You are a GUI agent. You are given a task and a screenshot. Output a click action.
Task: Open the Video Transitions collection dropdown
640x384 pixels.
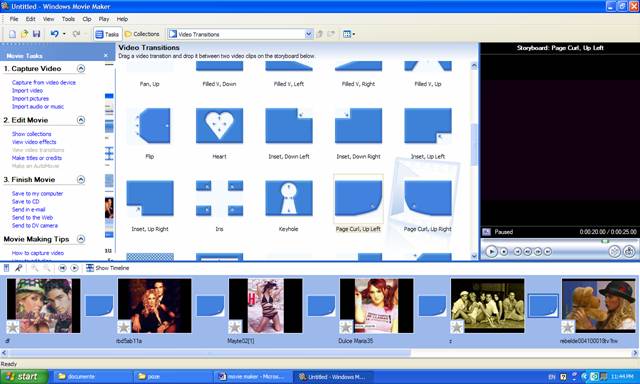tap(309, 34)
